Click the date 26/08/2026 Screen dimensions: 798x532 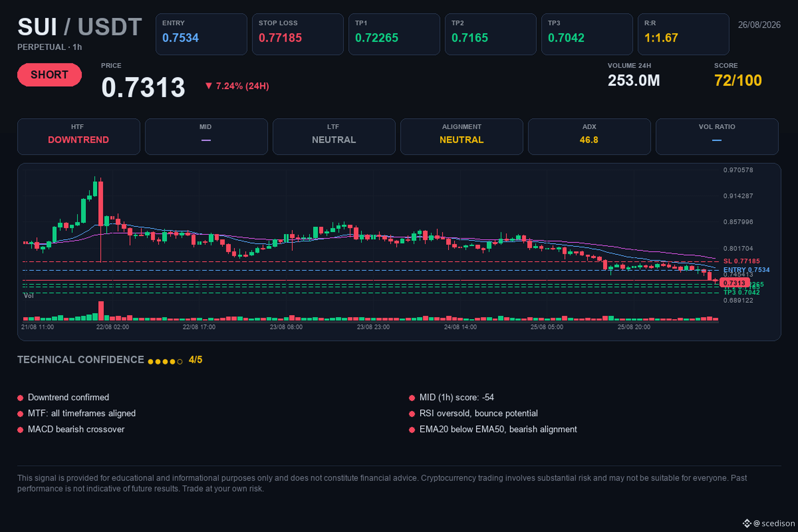pyautogui.click(x=759, y=25)
